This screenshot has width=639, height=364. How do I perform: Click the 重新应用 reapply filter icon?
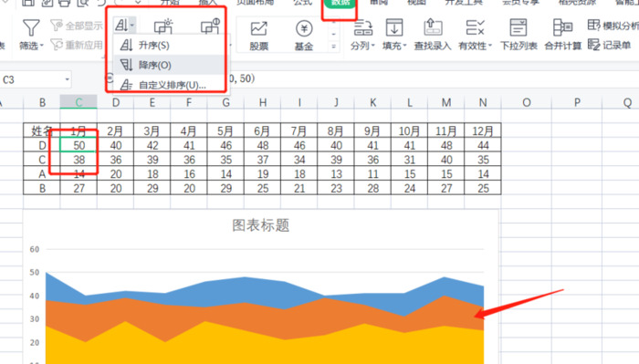(x=57, y=44)
